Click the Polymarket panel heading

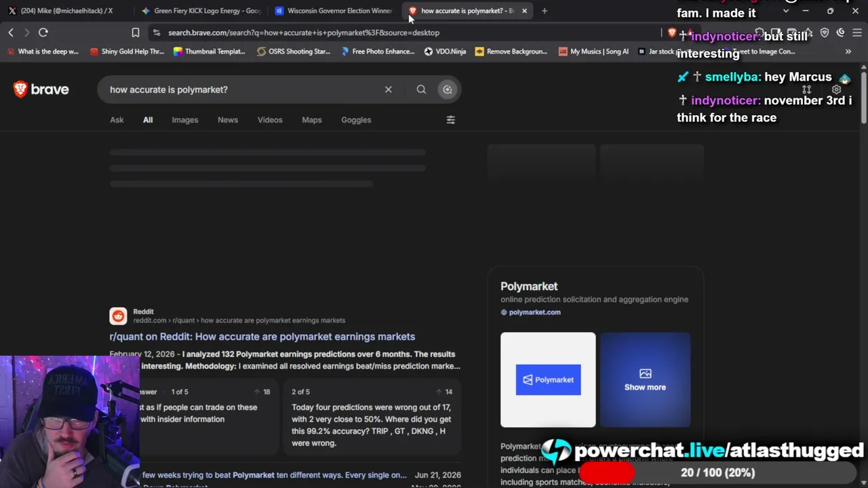pyautogui.click(x=529, y=287)
